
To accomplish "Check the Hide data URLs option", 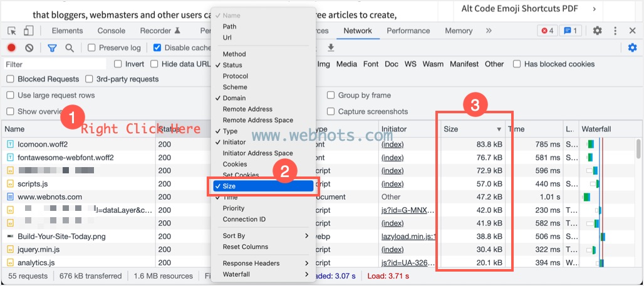I will coord(154,64).
